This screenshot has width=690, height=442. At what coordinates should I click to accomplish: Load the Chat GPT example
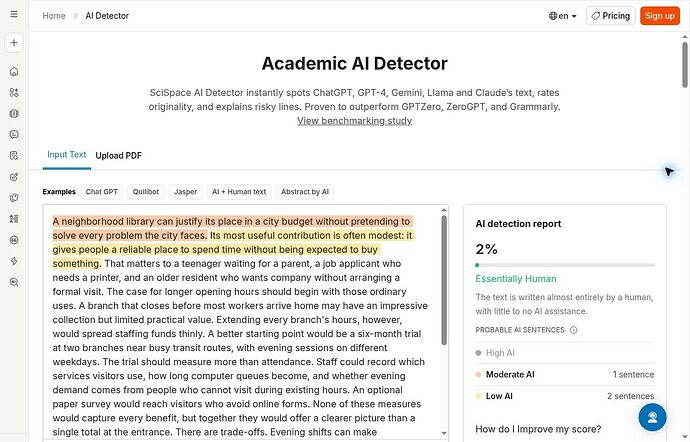click(102, 192)
